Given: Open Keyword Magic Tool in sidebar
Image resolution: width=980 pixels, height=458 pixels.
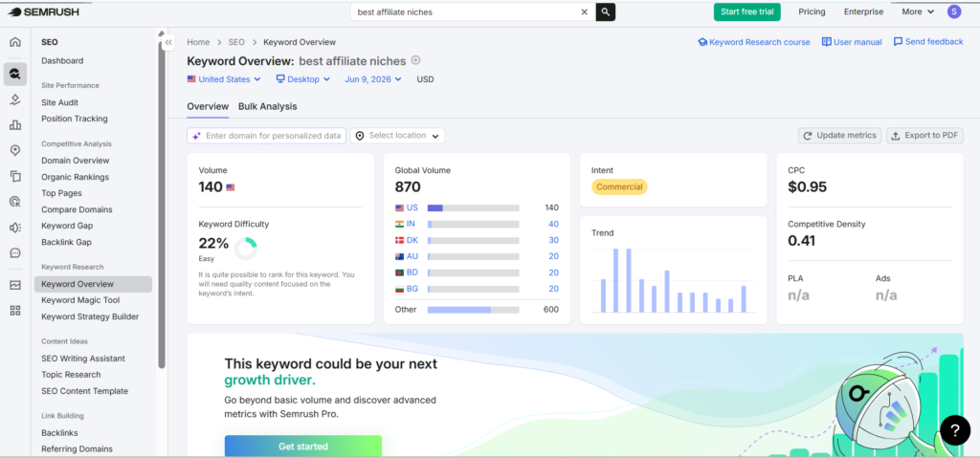Looking at the screenshot, I should point(80,300).
